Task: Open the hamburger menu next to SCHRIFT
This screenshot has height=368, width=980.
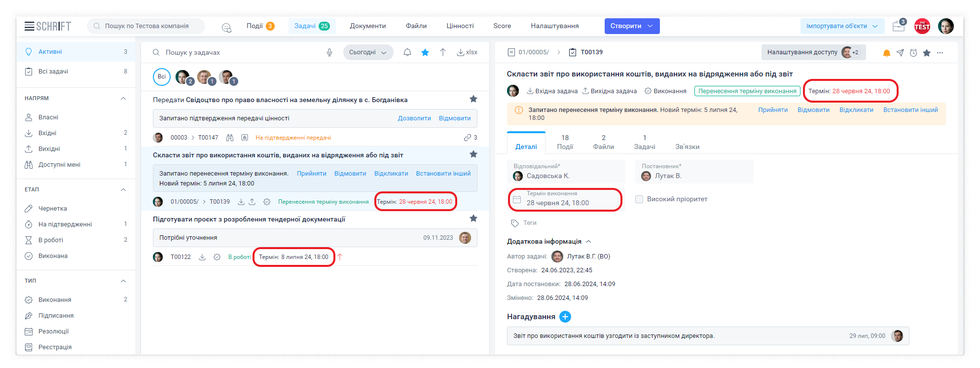Action: 29,26
